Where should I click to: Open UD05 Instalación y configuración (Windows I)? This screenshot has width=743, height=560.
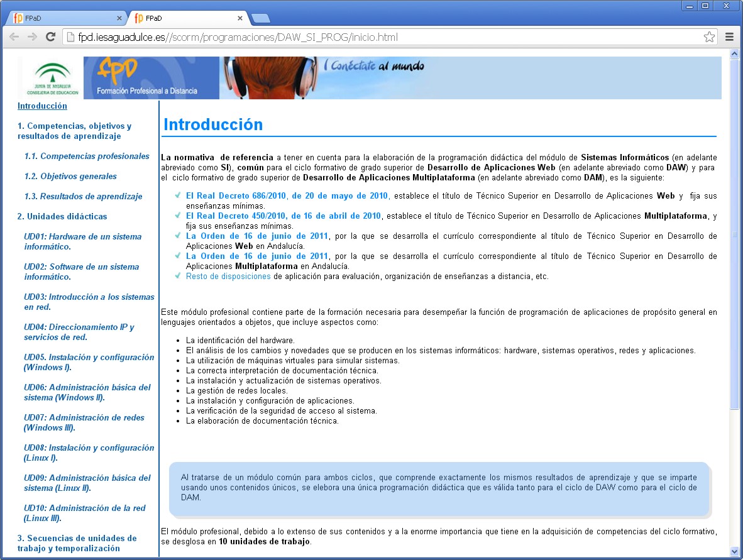89,363
